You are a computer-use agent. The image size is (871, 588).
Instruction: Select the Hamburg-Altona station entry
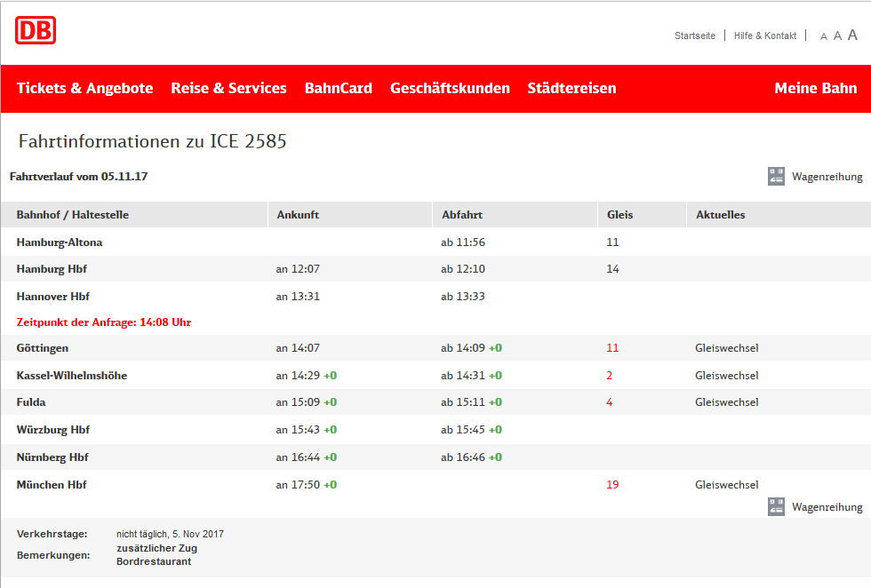(x=60, y=242)
